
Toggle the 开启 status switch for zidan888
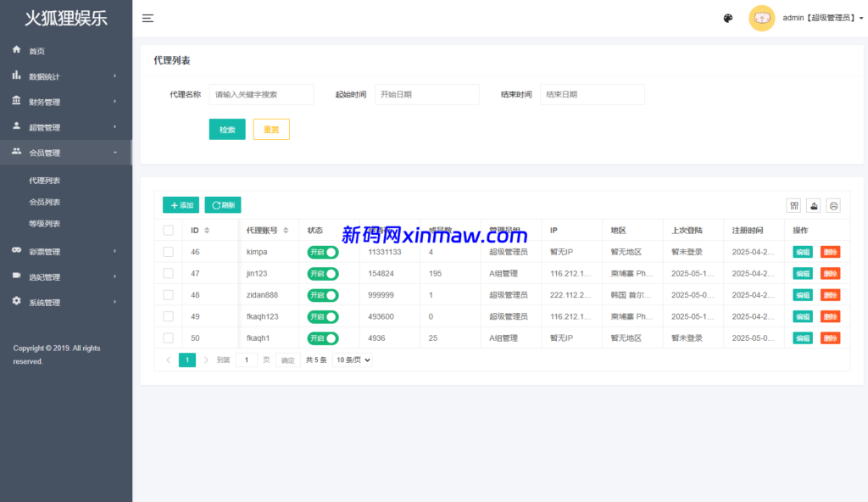[323, 295]
